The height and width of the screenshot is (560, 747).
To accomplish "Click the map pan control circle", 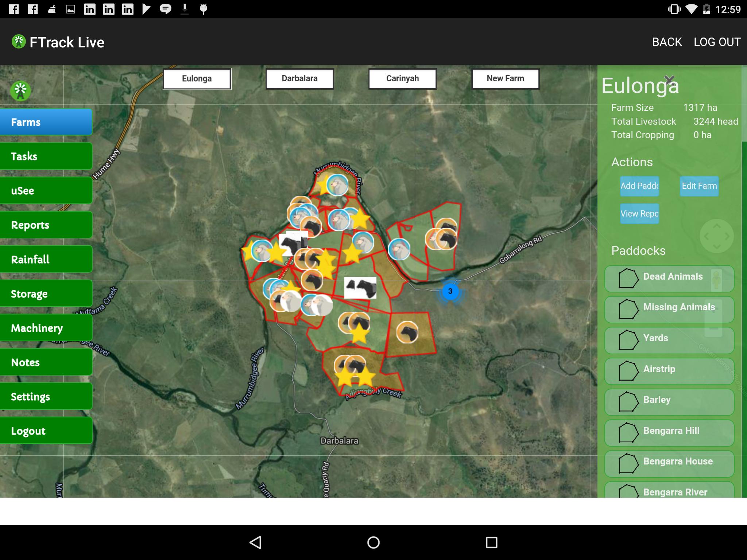I will (x=716, y=236).
